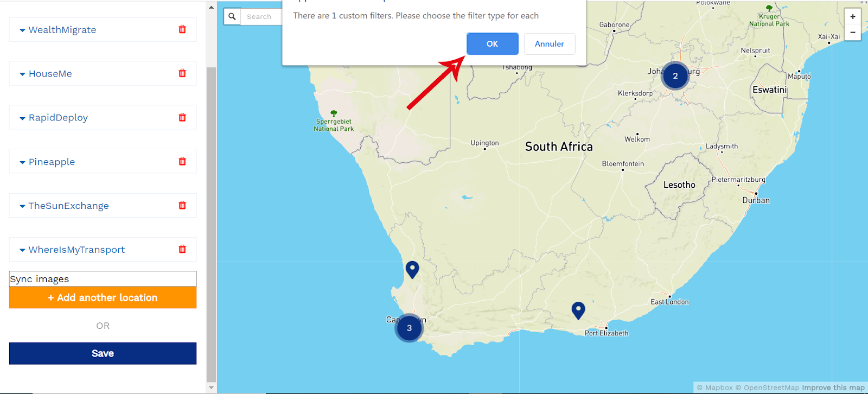This screenshot has height=394, width=868.
Task: Click the Upington town label
Action: (484, 143)
